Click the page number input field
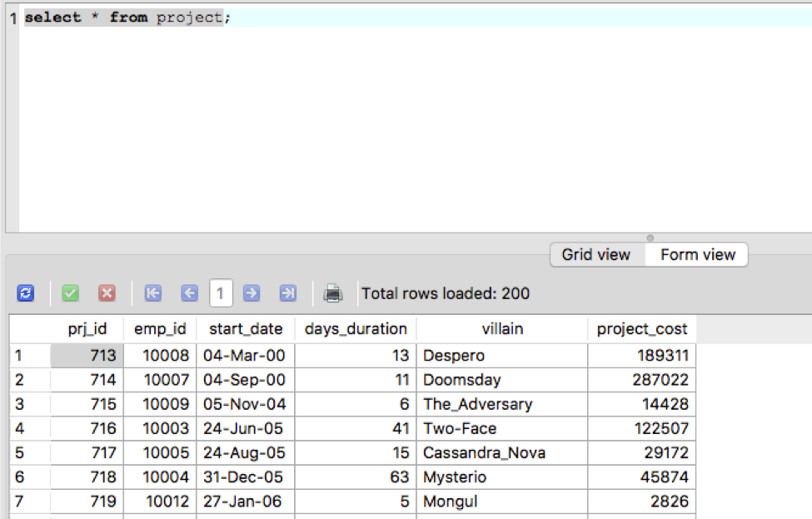The image size is (812, 519). coord(220,293)
